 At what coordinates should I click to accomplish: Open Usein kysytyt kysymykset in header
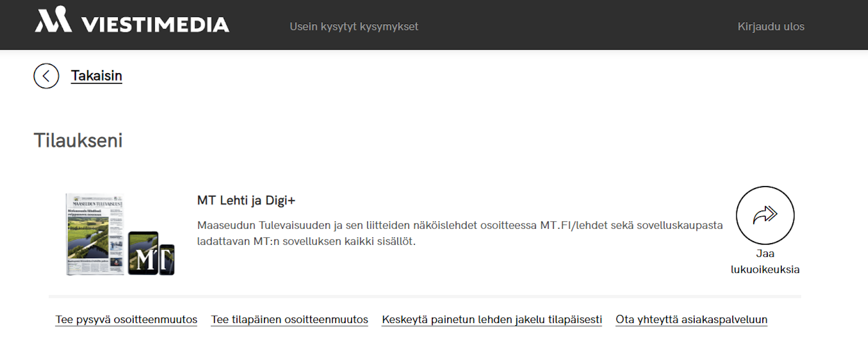click(x=354, y=27)
